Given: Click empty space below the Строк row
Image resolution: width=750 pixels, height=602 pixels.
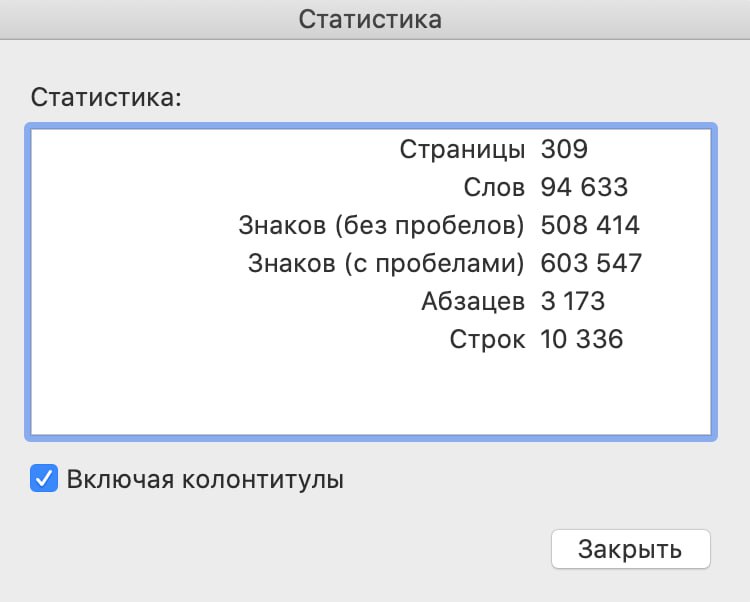Looking at the screenshot, I should [x=371, y=394].
